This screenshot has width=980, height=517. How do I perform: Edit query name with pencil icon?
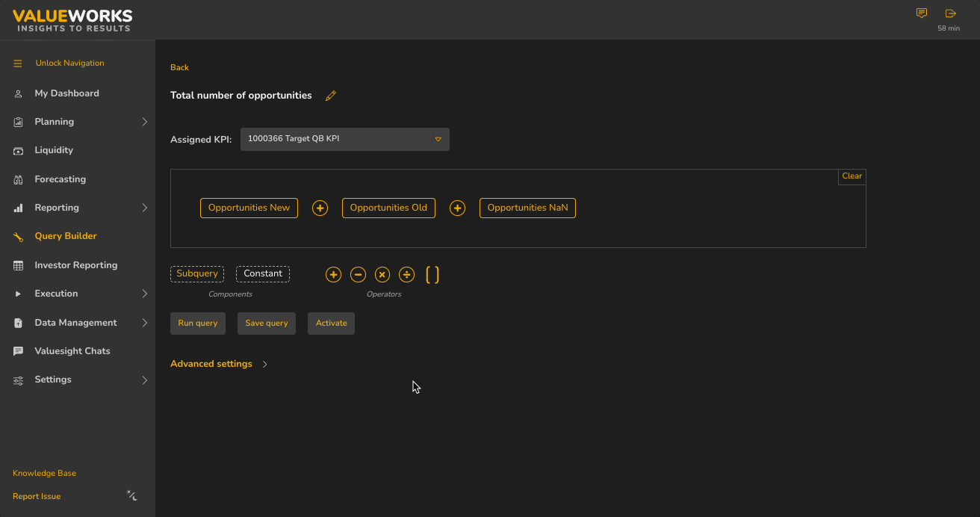tap(331, 96)
